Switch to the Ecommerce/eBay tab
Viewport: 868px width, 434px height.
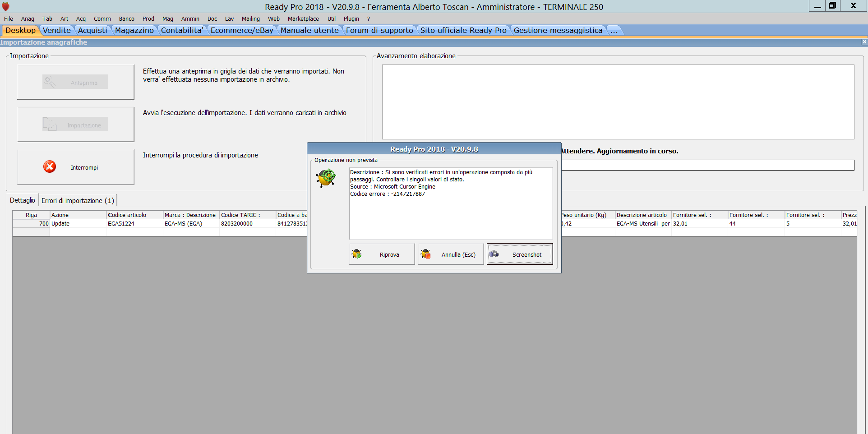point(242,30)
